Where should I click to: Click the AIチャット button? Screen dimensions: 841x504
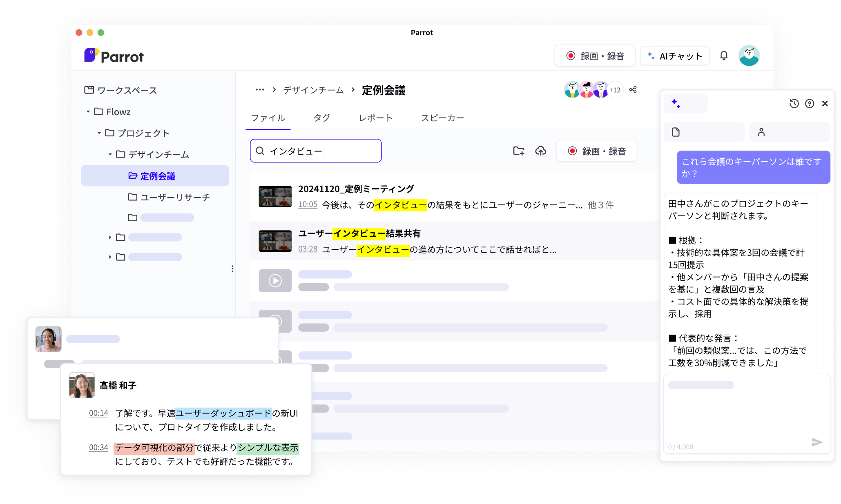[x=674, y=56]
